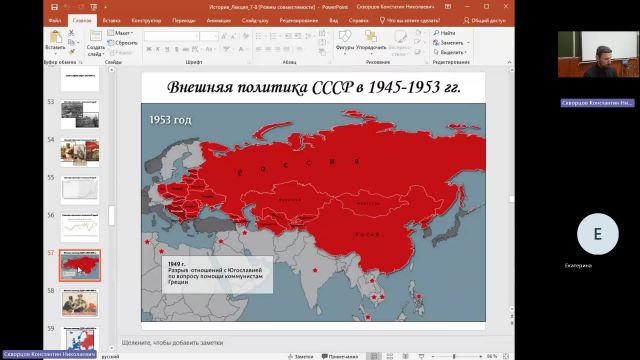Click the zoom slider handle in status bar
This screenshot has width=640, height=360.
(453, 356)
